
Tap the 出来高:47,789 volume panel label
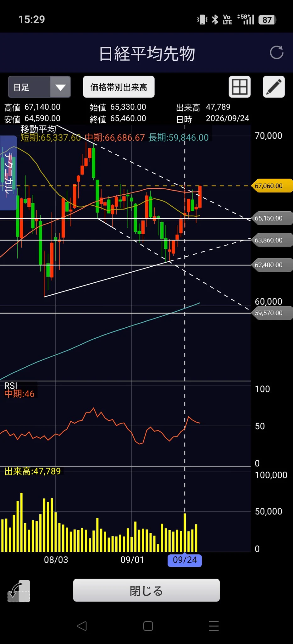coord(32,471)
